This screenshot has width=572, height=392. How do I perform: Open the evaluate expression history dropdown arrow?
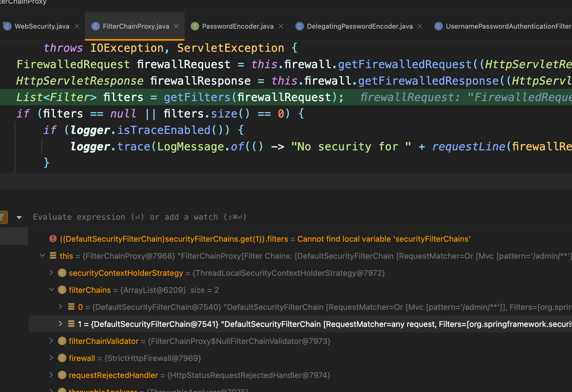click(x=19, y=217)
